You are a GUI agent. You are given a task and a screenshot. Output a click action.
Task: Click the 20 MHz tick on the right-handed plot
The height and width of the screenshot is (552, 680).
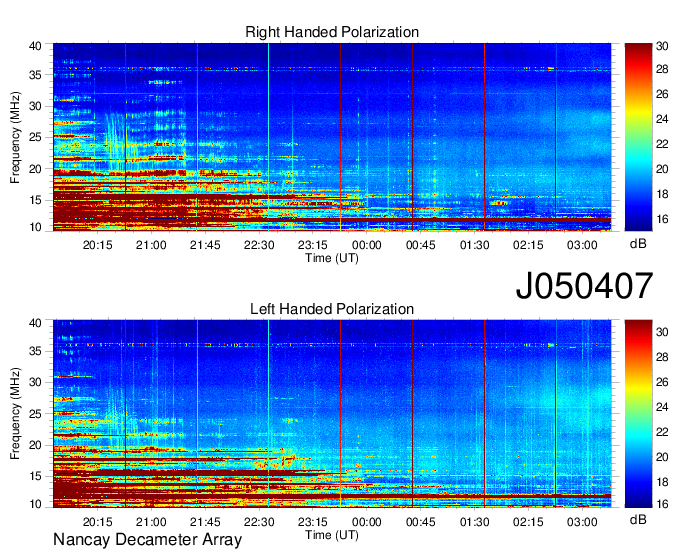pos(35,169)
